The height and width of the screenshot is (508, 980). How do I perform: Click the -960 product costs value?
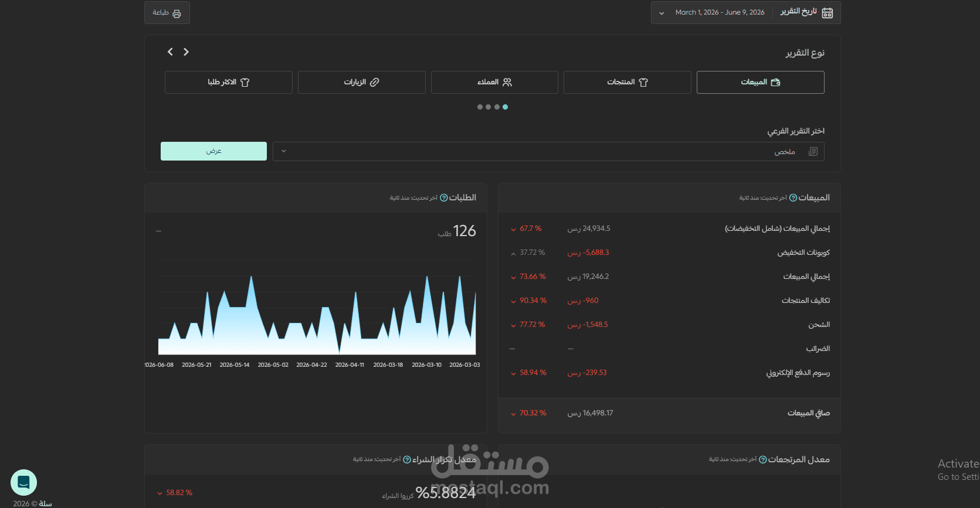(583, 301)
